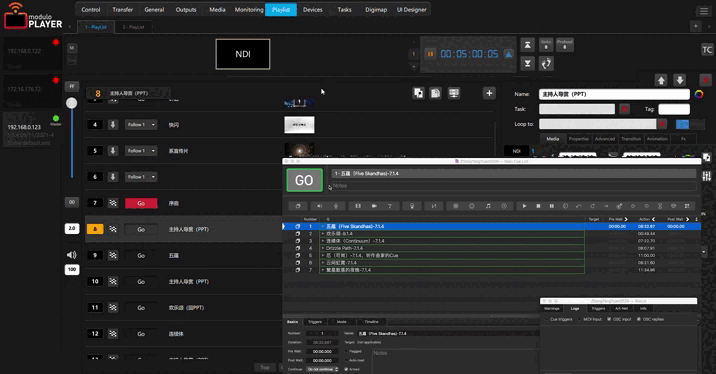Clear the Task field with red X
716x374 pixels.
click(x=624, y=109)
